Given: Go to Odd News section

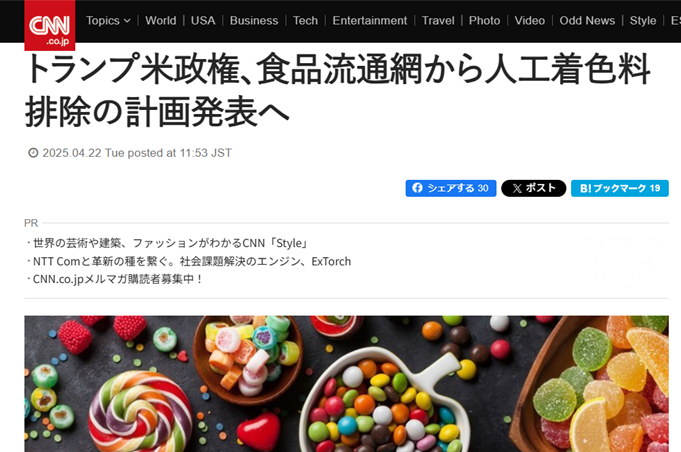Looking at the screenshot, I should (587, 20).
